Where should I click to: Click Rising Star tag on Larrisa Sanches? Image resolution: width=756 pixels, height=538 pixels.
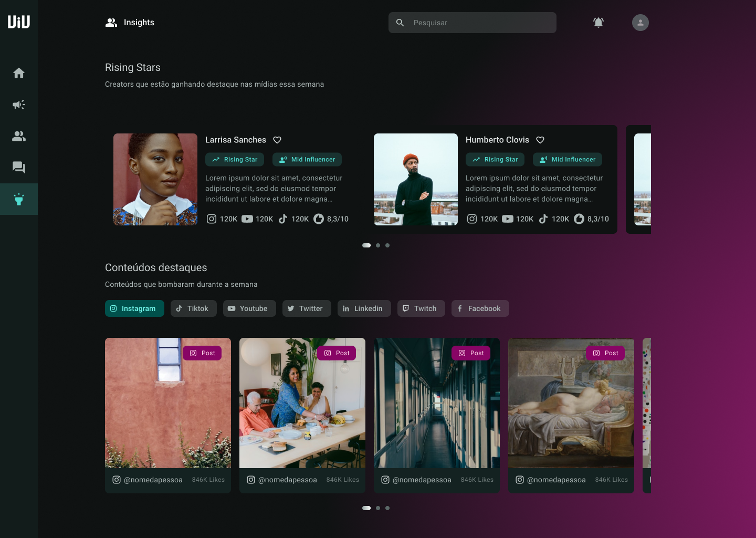(x=235, y=159)
